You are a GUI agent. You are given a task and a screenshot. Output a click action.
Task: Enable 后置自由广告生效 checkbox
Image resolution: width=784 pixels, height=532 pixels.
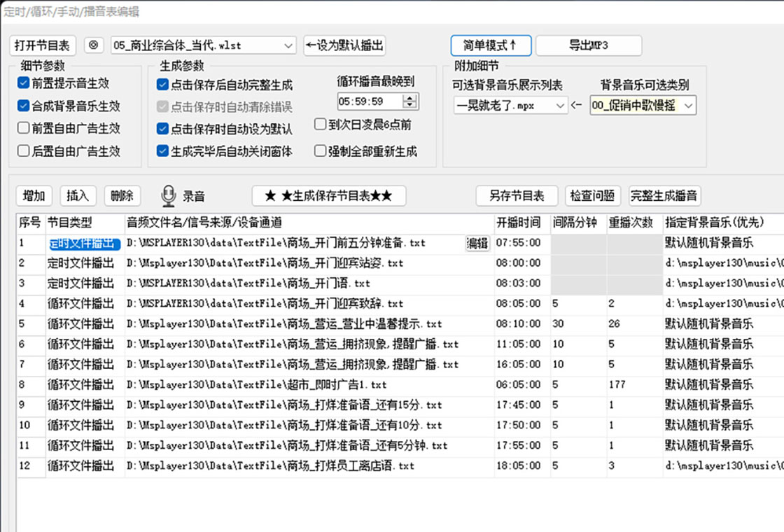click(x=24, y=150)
